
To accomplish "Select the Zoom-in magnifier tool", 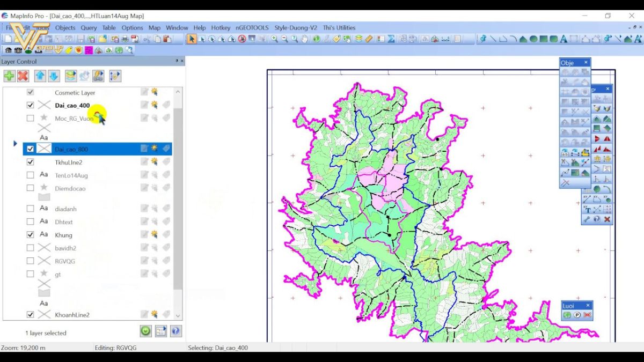I will [x=274, y=39].
